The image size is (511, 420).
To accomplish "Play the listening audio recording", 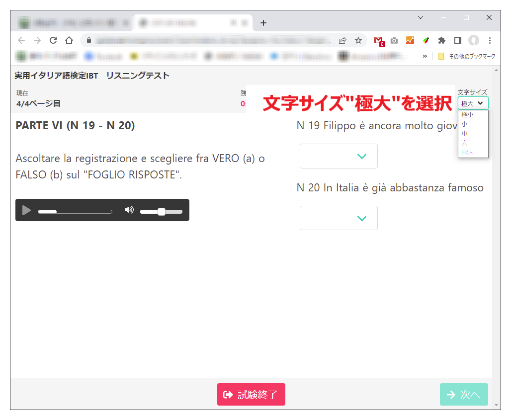I will pos(26,210).
